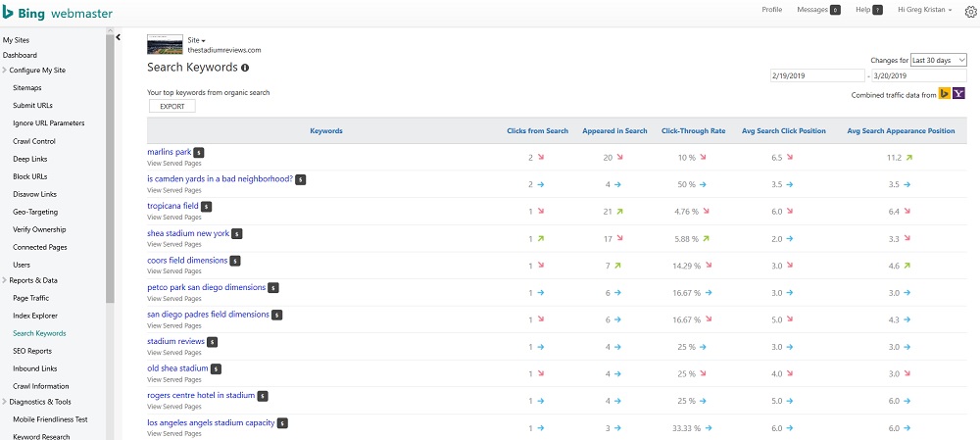Image resolution: width=980 pixels, height=440 pixels.
Task: Open Connected Pages in the sidebar
Action: [x=39, y=247]
